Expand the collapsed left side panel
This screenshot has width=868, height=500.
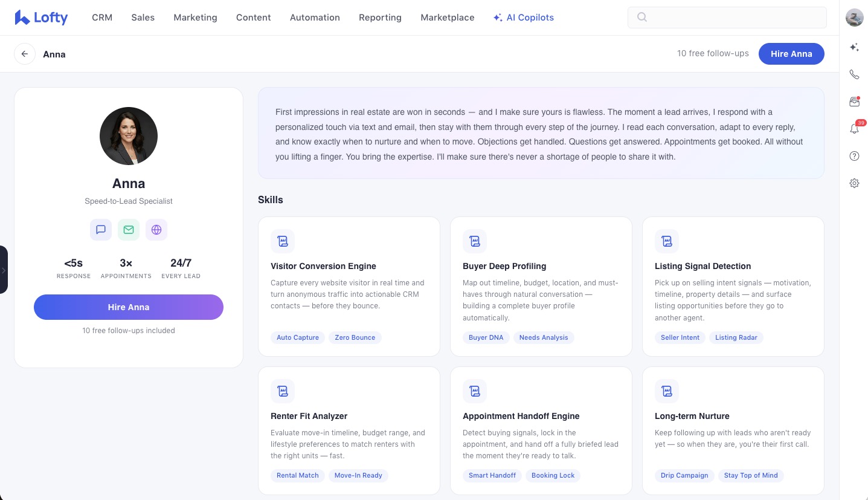pos(4,270)
